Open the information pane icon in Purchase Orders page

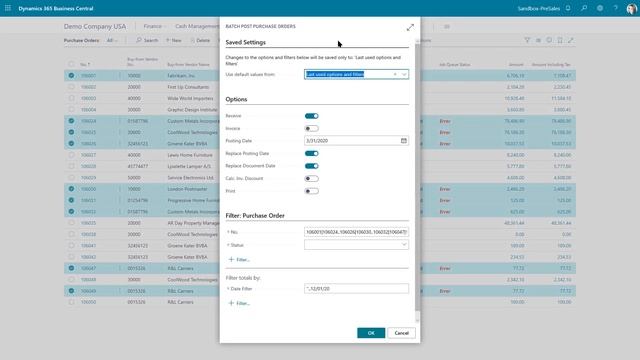coord(549,40)
